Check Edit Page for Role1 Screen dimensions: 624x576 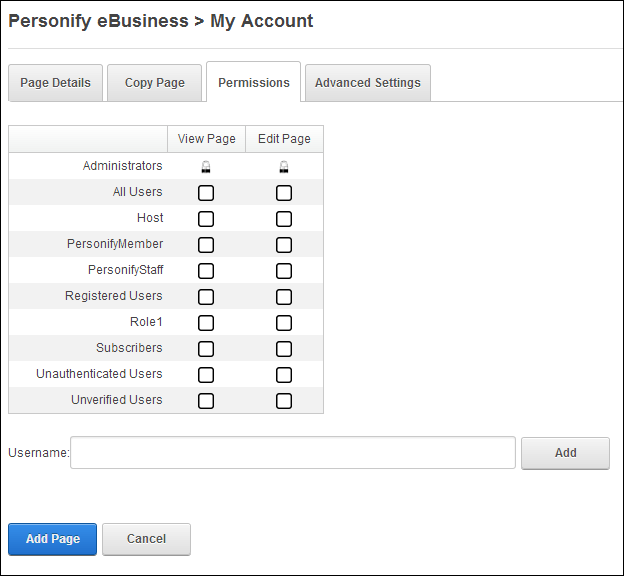tap(284, 323)
